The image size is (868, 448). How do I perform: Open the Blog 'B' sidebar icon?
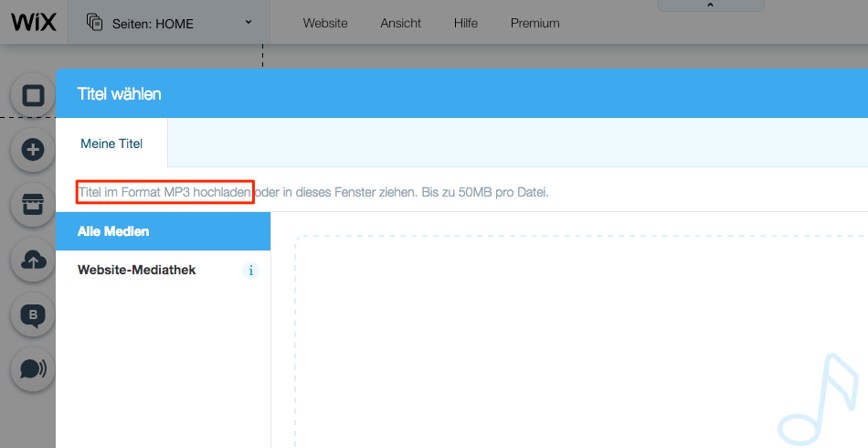point(34,315)
